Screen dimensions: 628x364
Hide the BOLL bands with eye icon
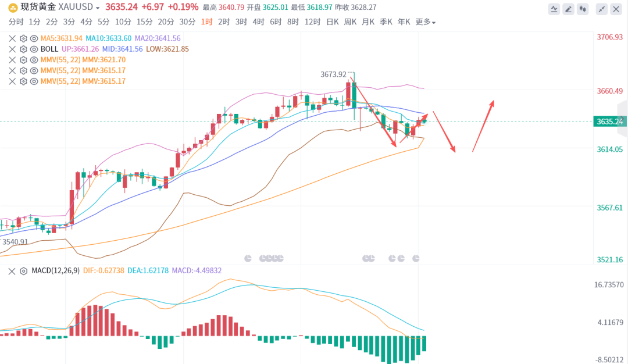pyautogui.click(x=34, y=49)
